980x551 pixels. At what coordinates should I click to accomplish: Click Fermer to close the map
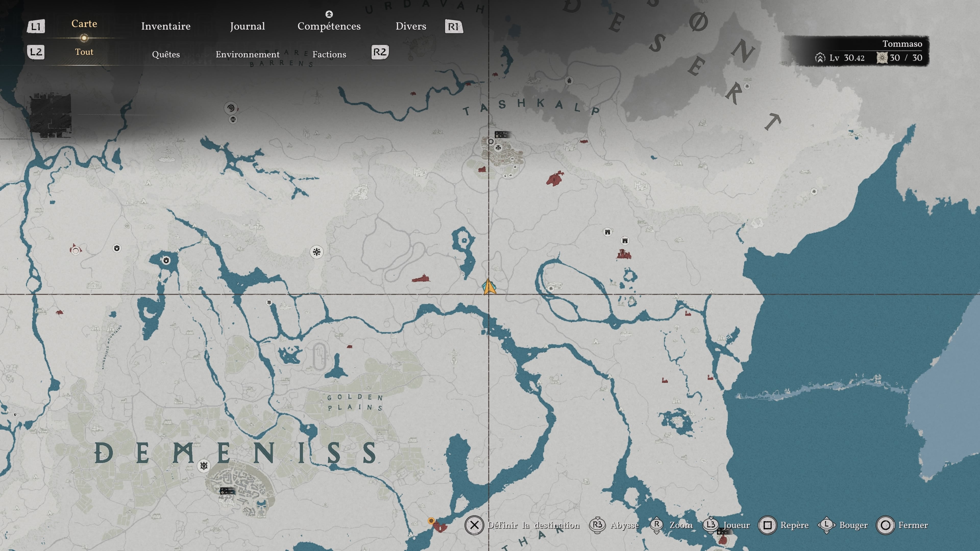click(913, 525)
